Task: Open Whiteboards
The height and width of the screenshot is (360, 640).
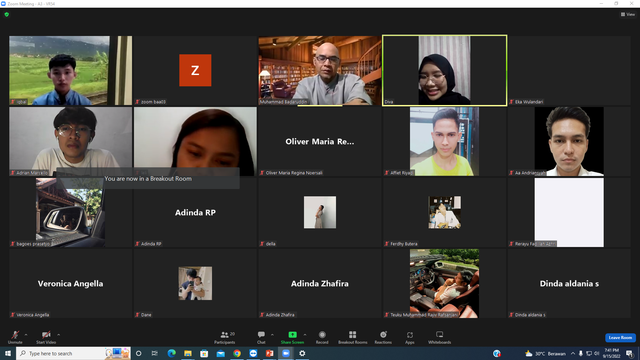Action: click(x=440, y=337)
